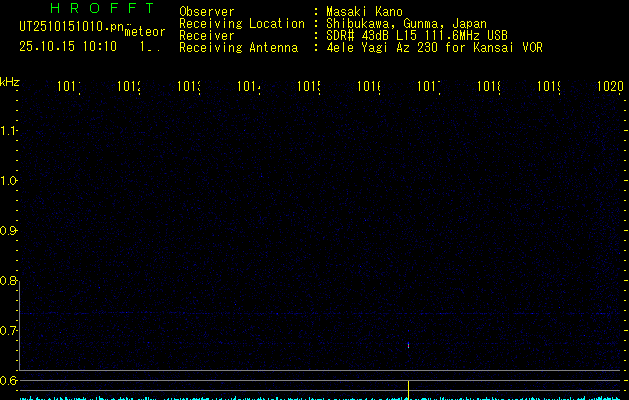Select the observer name Masaki Kano

pos(368,12)
